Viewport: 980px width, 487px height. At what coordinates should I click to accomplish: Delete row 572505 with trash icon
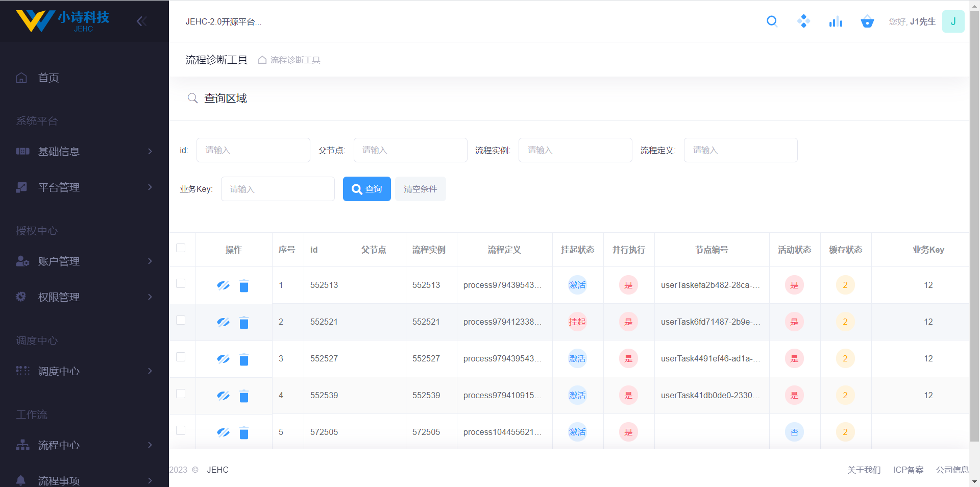click(244, 433)
